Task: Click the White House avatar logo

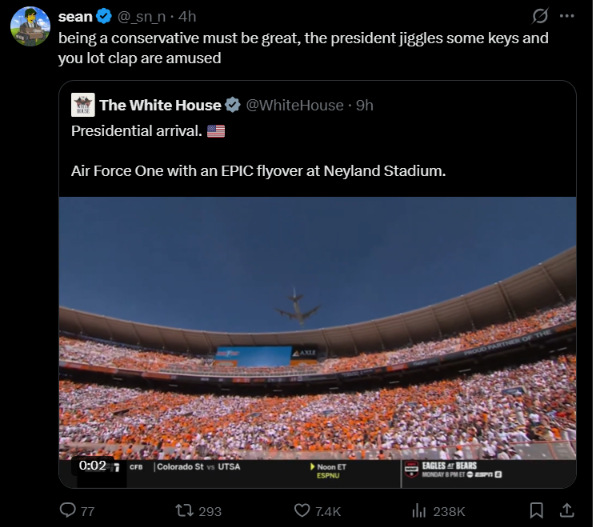Action: pos(83,105)
